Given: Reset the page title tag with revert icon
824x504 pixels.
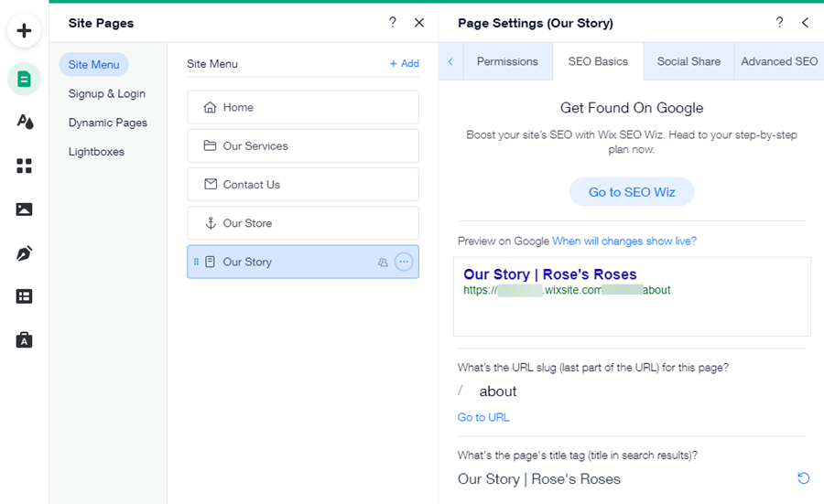Looking at the screenshot, I should click(x=803, y=478).
